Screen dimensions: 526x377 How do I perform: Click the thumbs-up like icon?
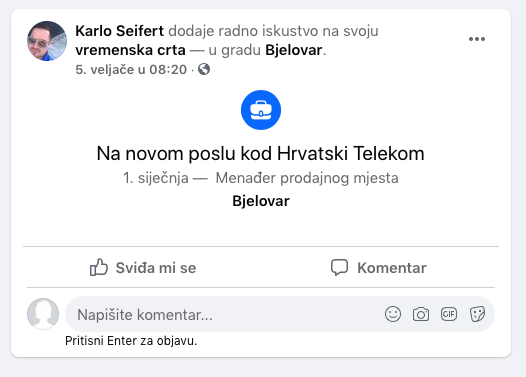(99, 267)
